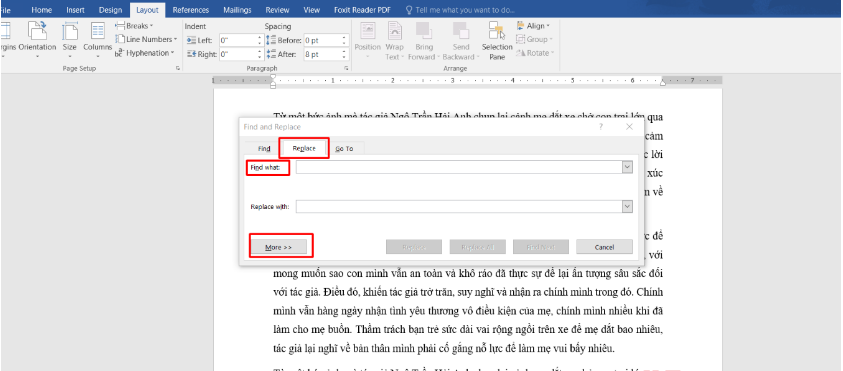Expand dialog with the More >> button
Image resolution: width=843 pixels, height=371 pixels.
(278, 247)
